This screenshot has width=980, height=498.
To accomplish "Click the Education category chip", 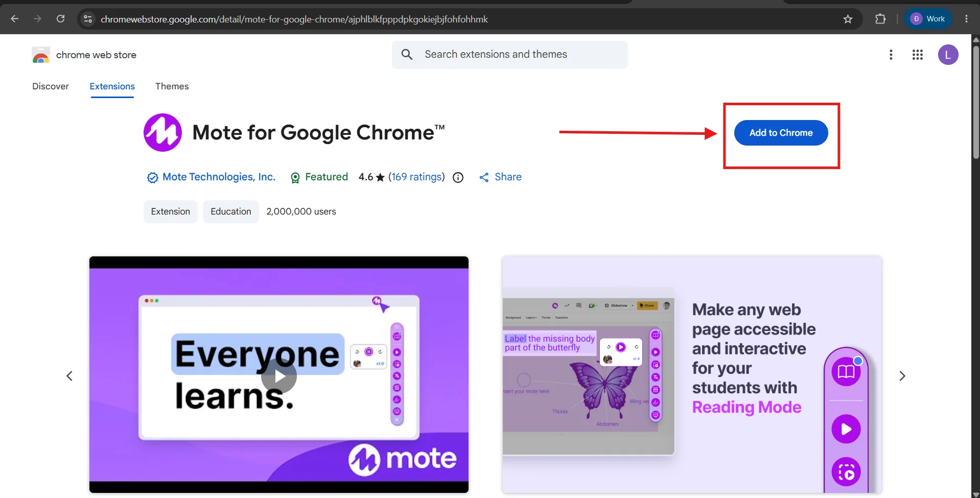I will coord(231,211).
